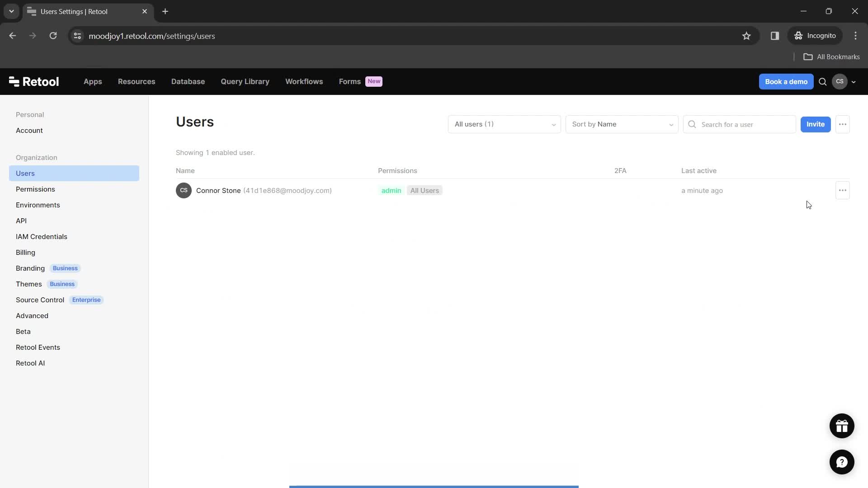This screenshot has height=488, width=868.
Task: Click the Invite button
Action: point(815,124)
